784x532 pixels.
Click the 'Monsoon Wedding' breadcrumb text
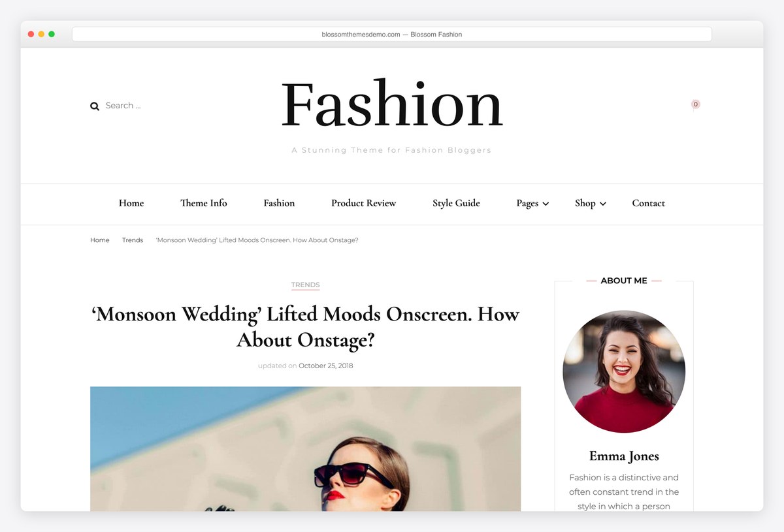click(257, 240)
